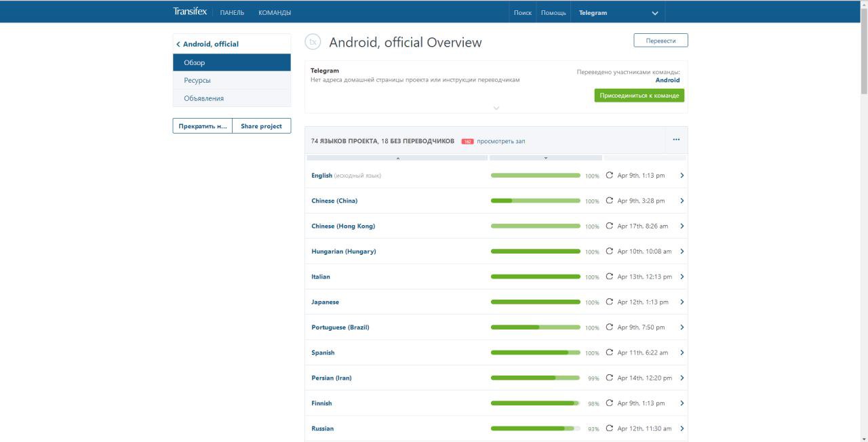Click refresh icon in Italian row
The image size is (868, 442).
[609, 277]
